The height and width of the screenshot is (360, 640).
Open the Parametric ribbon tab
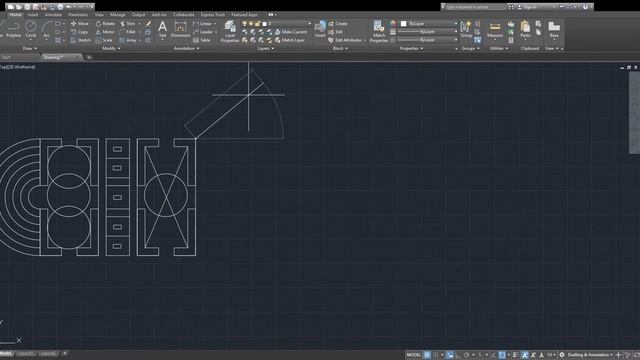pos(78,15)
